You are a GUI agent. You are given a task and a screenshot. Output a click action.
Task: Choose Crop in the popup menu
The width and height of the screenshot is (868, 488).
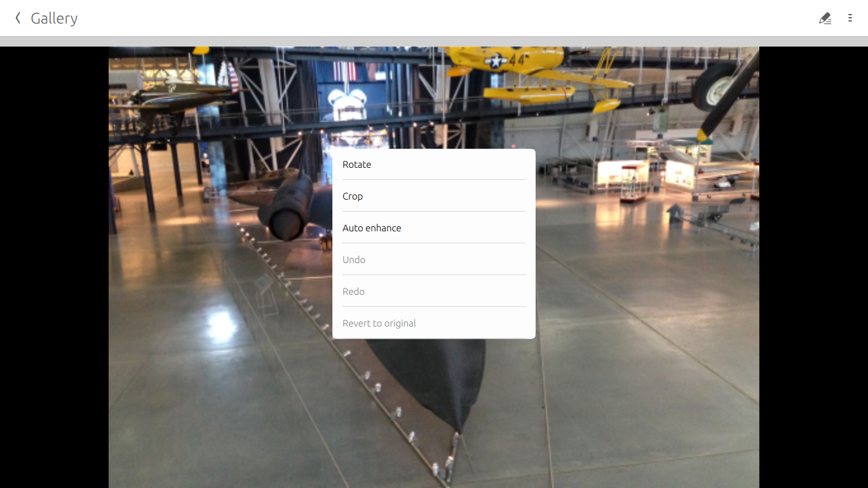434,196
